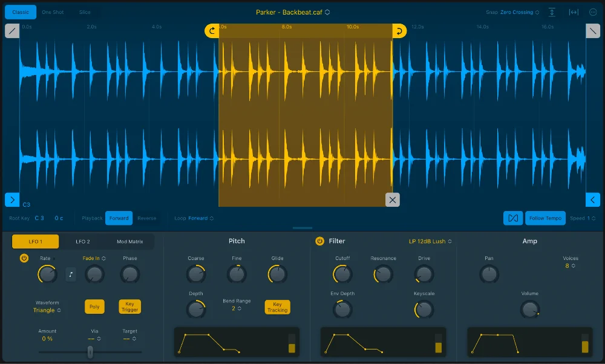Click the Flex mode icon button
Screen dimensions: 605x364
[x=513, y=218]
